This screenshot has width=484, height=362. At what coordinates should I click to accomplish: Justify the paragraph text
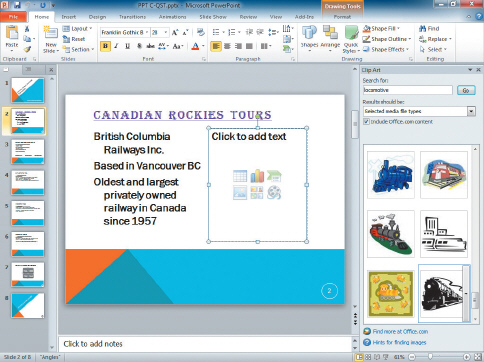pyautogui.click(x=249, y=46)
